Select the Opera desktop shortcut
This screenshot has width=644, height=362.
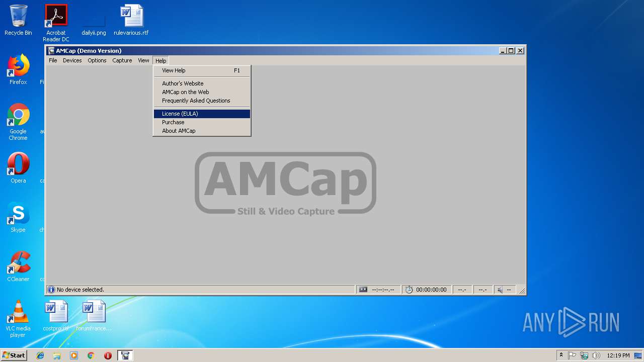(18, 168)
